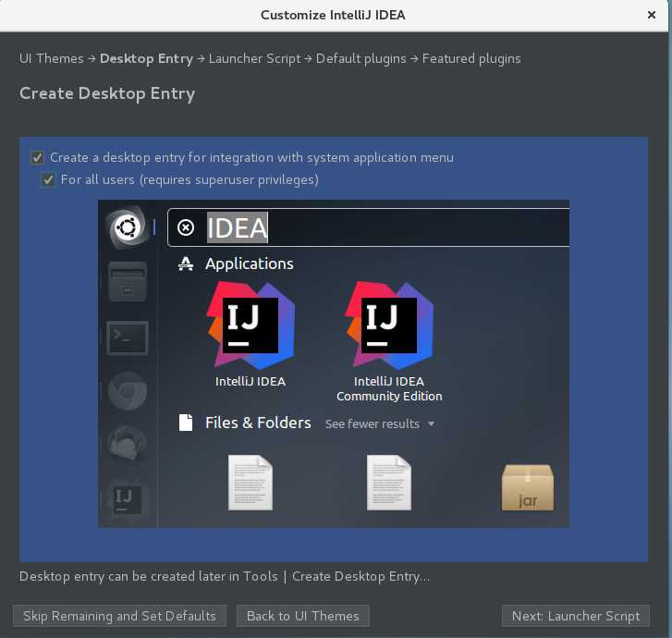
Task: Click the IDEA search field
Action: pyautogui.click(x=368, y=227)
